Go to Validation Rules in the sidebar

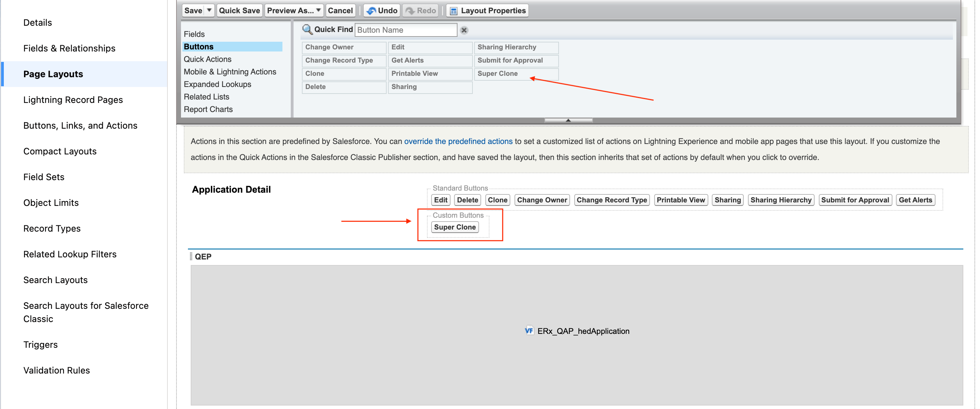pyautogui.click(x=56, y=370)
